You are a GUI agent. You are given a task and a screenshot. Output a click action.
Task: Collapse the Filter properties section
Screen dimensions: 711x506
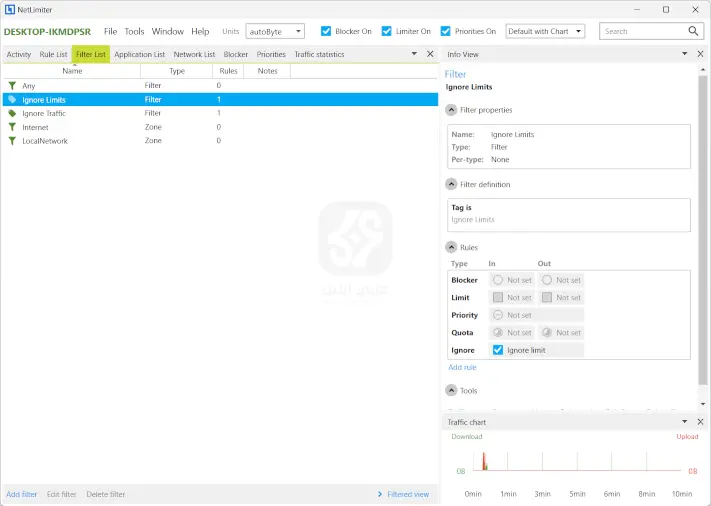click(x=451, y=110)
